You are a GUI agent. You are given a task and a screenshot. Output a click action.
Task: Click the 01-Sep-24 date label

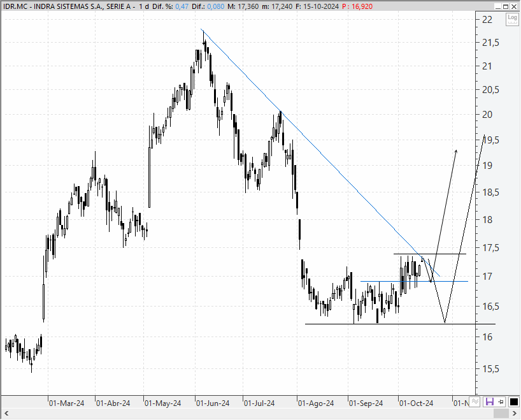[x=366, y=403]
